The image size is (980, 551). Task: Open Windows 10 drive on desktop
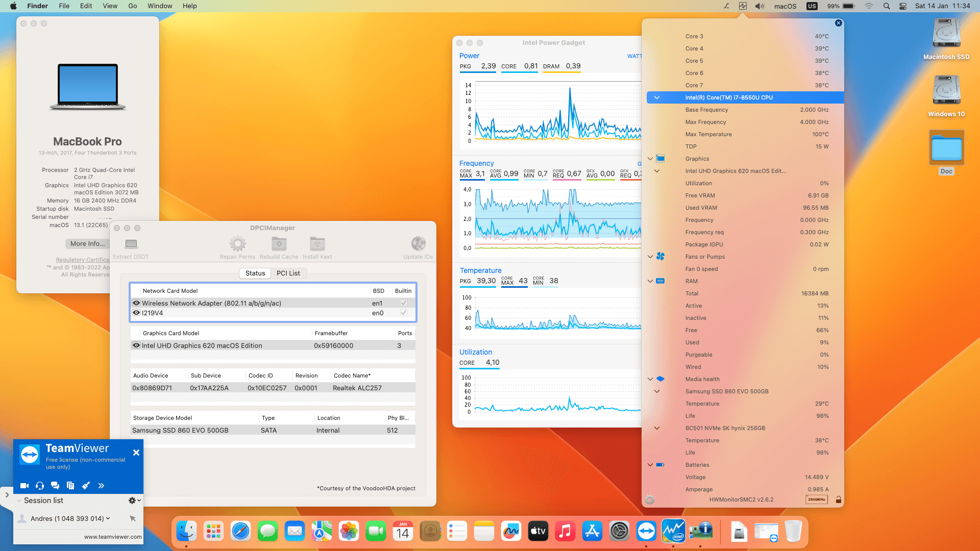tap(946, 96)
